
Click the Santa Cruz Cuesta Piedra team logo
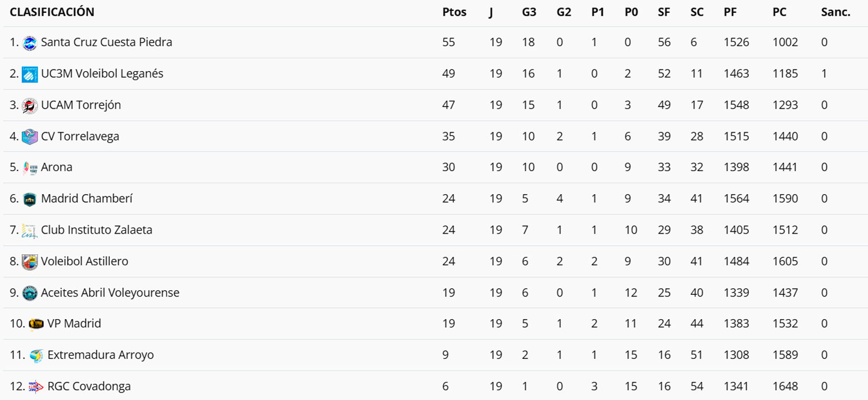(30, 43)
